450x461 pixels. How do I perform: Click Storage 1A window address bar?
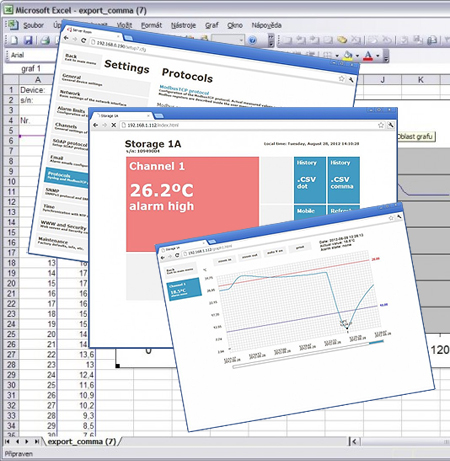[x=248, y=125]
